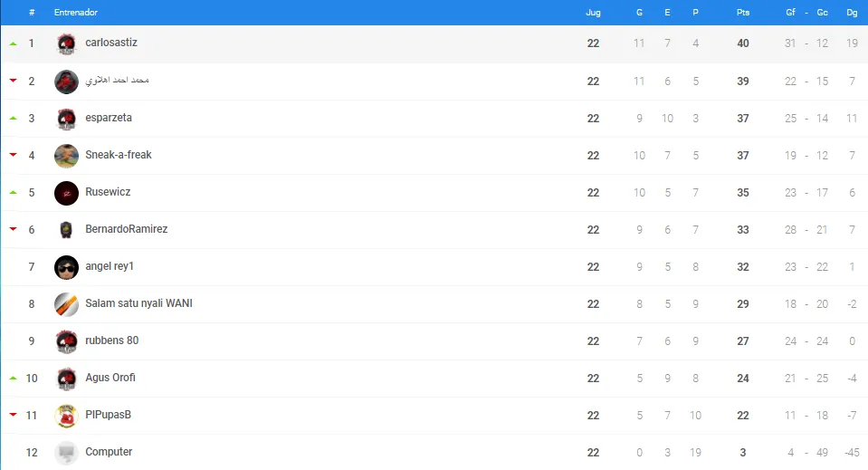Click Agus Orofi's 24 points value

743,379
